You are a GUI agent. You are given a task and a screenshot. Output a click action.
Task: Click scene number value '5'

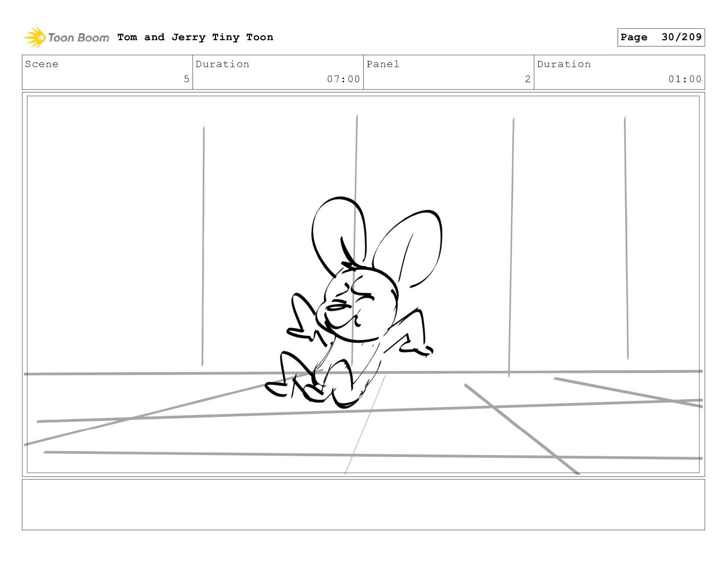tap(187, 79)
